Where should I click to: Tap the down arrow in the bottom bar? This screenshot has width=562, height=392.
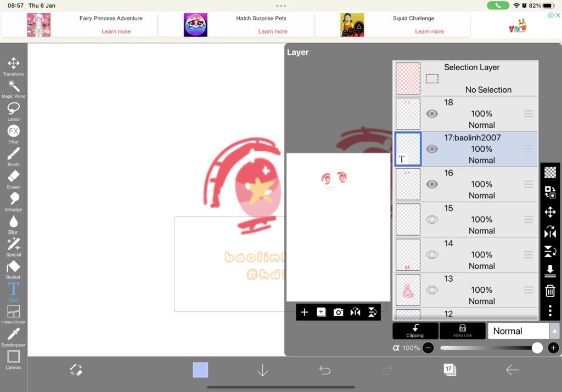(262, 370)
